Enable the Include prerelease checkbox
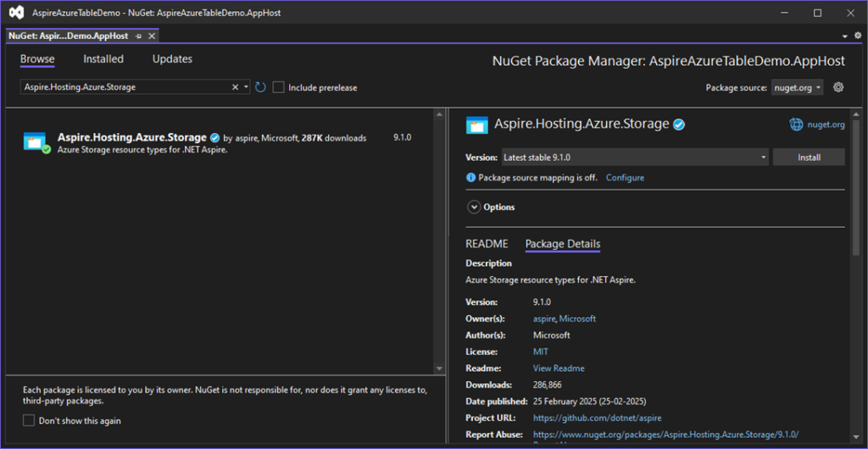This screenshot has width=868, height=449. coord(278,87)
